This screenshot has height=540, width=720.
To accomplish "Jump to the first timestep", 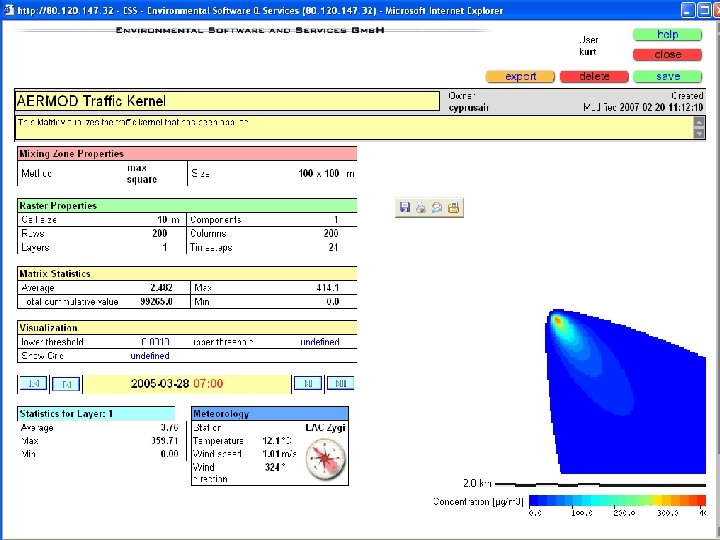I will coord(33,383).
